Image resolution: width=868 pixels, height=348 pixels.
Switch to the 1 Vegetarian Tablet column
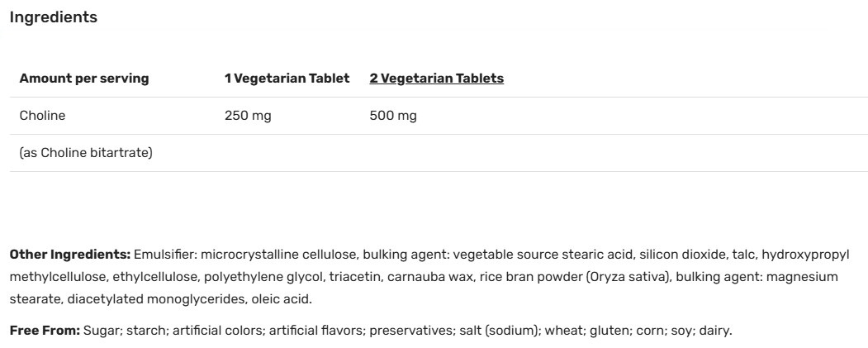coord(287,79)
